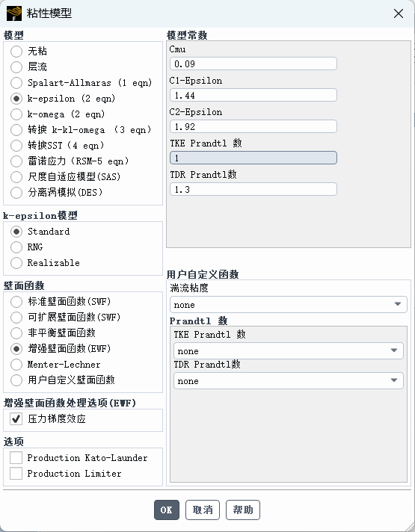Click the Cmu constant input field
The width and height of the screenshot is (415, 532).
[253, 64]
